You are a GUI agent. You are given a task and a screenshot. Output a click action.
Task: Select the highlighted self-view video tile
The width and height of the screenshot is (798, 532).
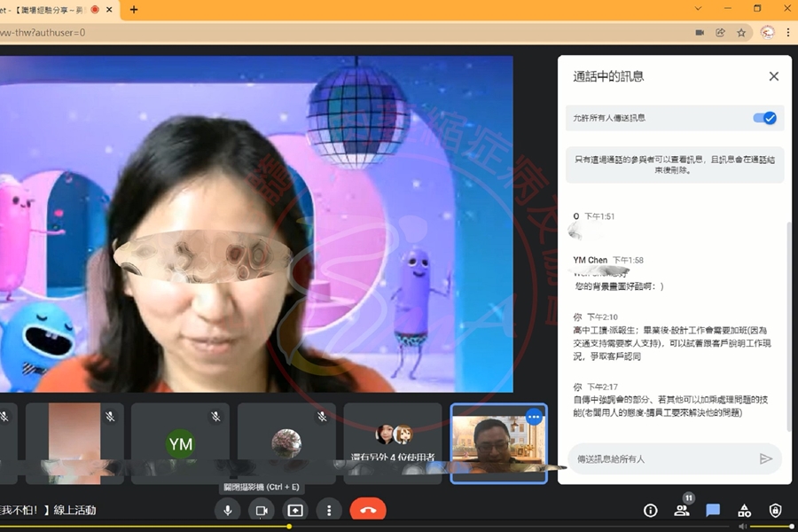pyautogui.click(x=498, y=443)
